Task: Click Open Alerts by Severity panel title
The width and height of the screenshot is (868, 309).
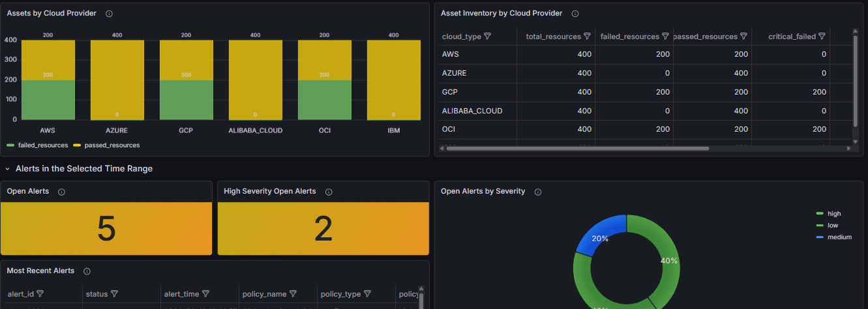Action: coord(483,192)
